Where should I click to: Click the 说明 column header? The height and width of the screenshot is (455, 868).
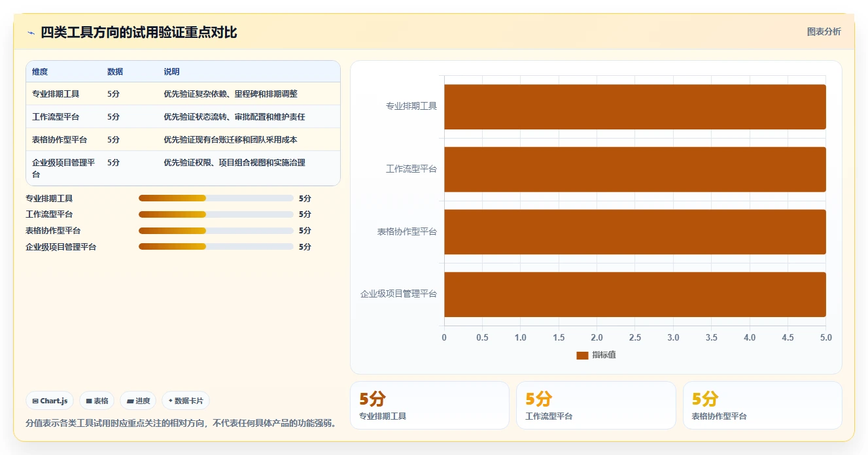tap(171, 72)
